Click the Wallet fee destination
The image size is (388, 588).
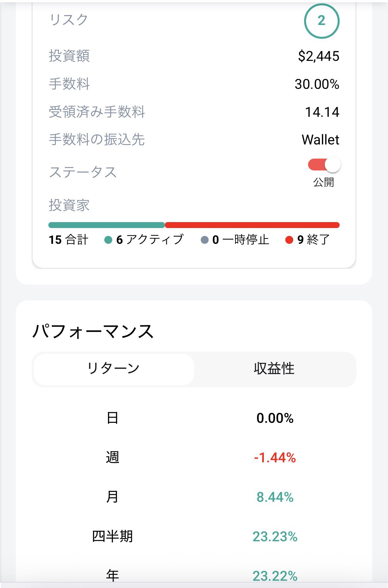click(x=320, y=140)
